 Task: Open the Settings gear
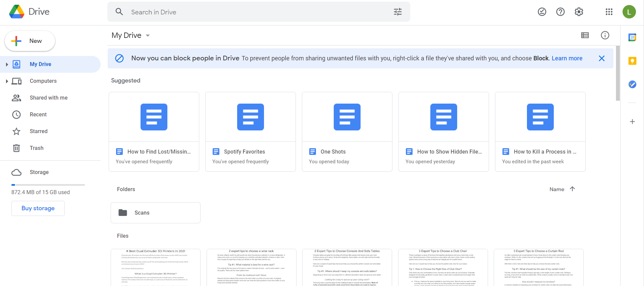click(x=579, y=12)
